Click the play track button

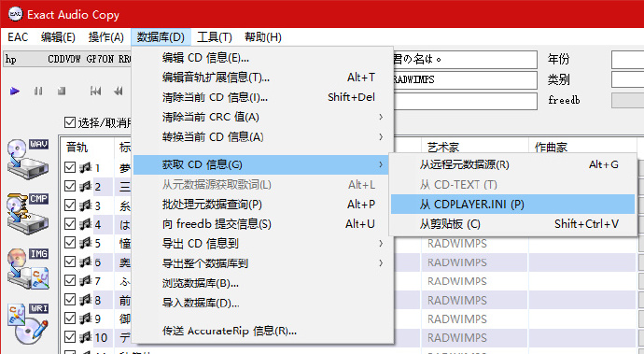coord(15,91)
